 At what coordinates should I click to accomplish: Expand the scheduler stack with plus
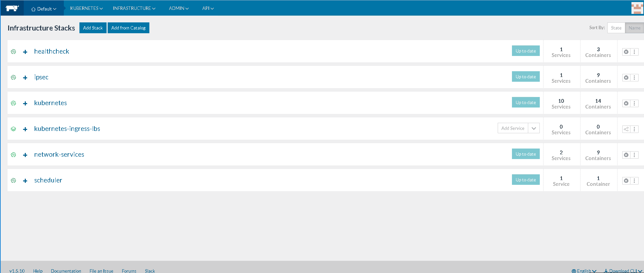click(25, 181)
